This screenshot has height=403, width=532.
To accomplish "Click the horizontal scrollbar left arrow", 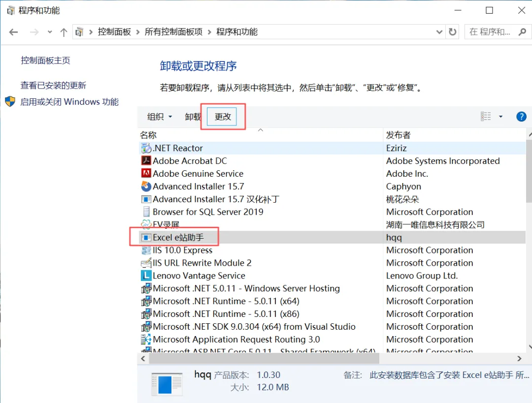I will click(x=143, y=358).
